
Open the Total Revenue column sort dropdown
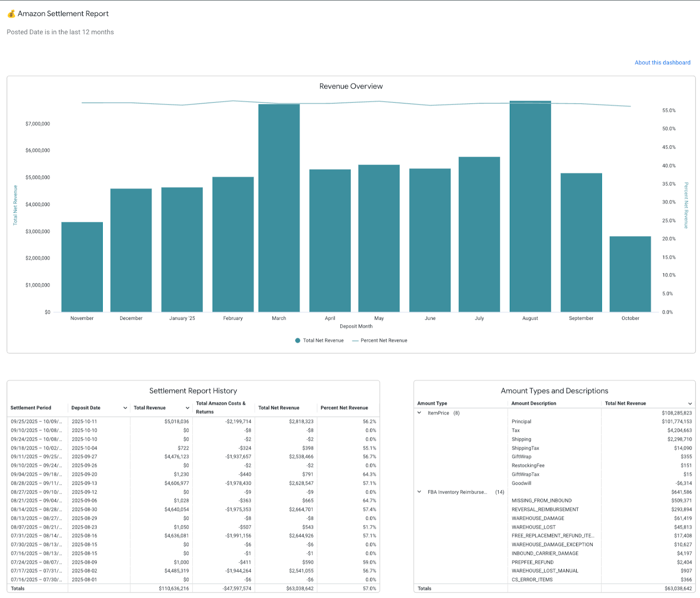pos(188,407)
